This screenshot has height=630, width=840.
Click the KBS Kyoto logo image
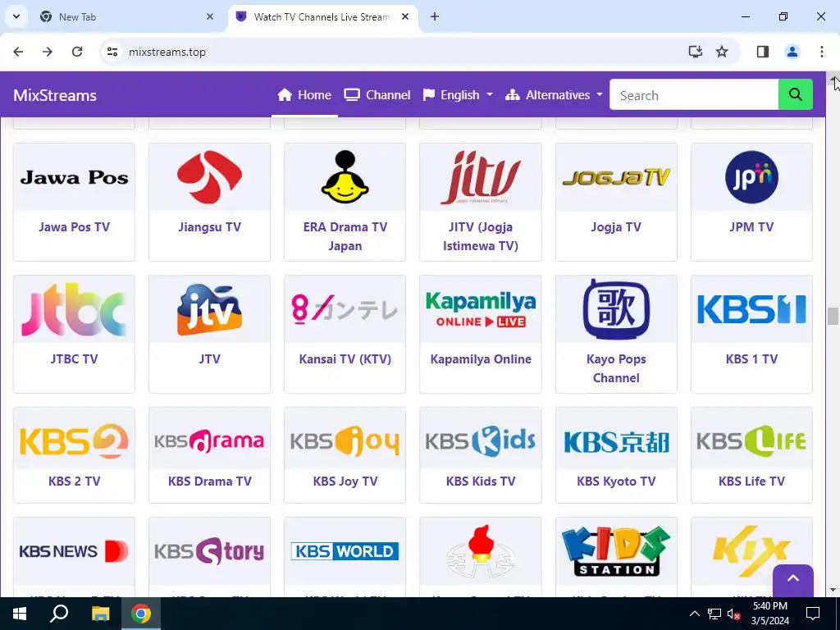pyautogui.click(x=616, y=441)
